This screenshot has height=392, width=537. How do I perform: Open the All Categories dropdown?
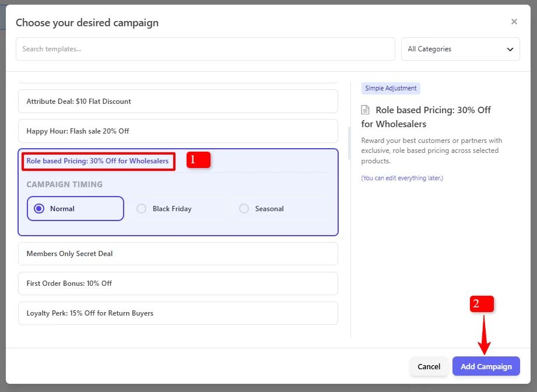[460, 49]
